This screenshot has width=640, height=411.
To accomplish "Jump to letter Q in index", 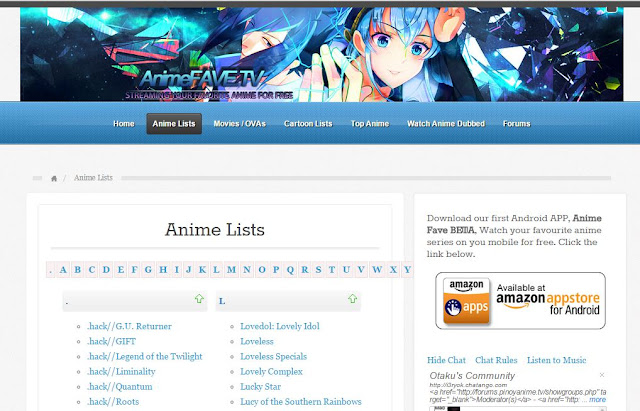I will coord(290,270).
